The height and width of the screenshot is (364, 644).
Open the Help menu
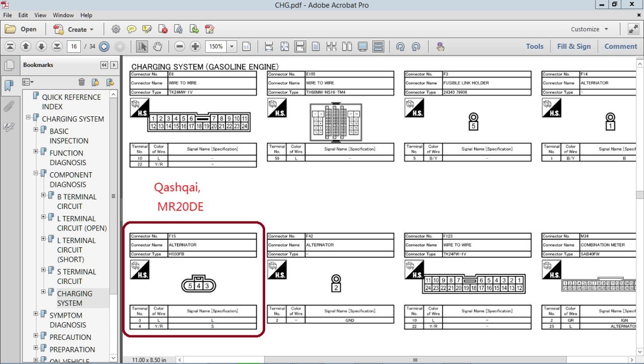click(87, 15)
